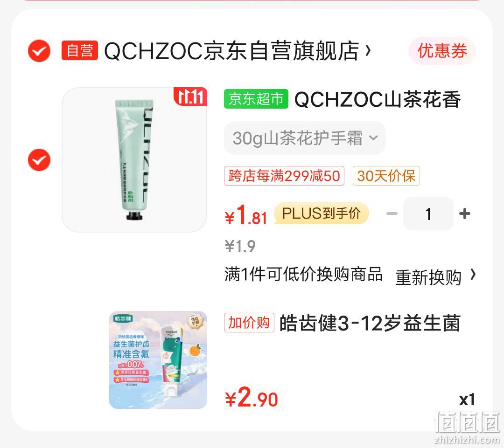Open the 30g山茶花护手霜 variant dropdown

point(305,138)
